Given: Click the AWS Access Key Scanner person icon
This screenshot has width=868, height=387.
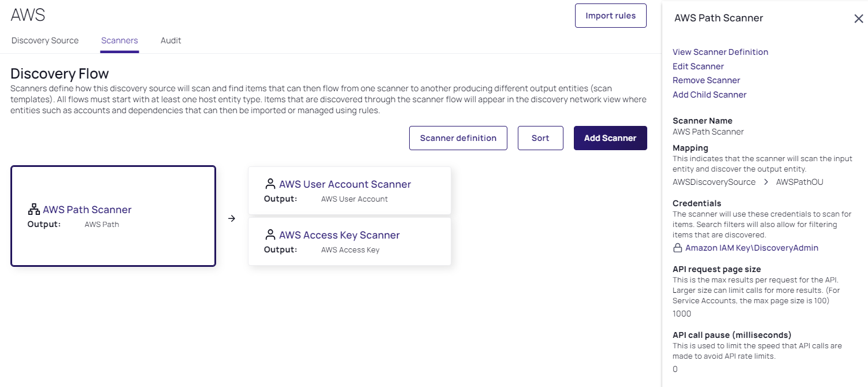Looking at the screenshot, I should pyautogui.click(x=270, y=235).
